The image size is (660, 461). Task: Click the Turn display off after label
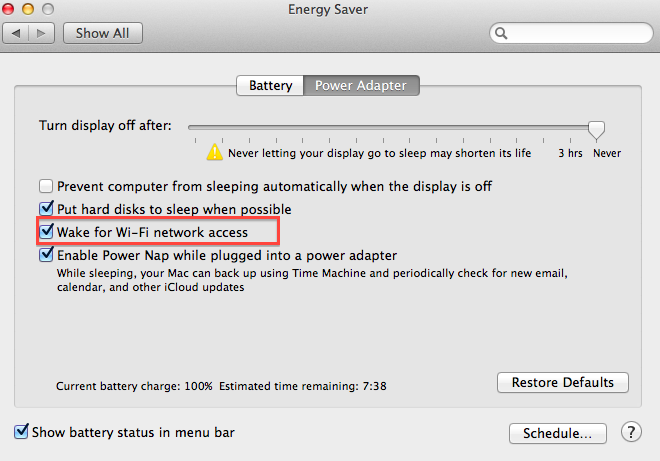(105, 125)
